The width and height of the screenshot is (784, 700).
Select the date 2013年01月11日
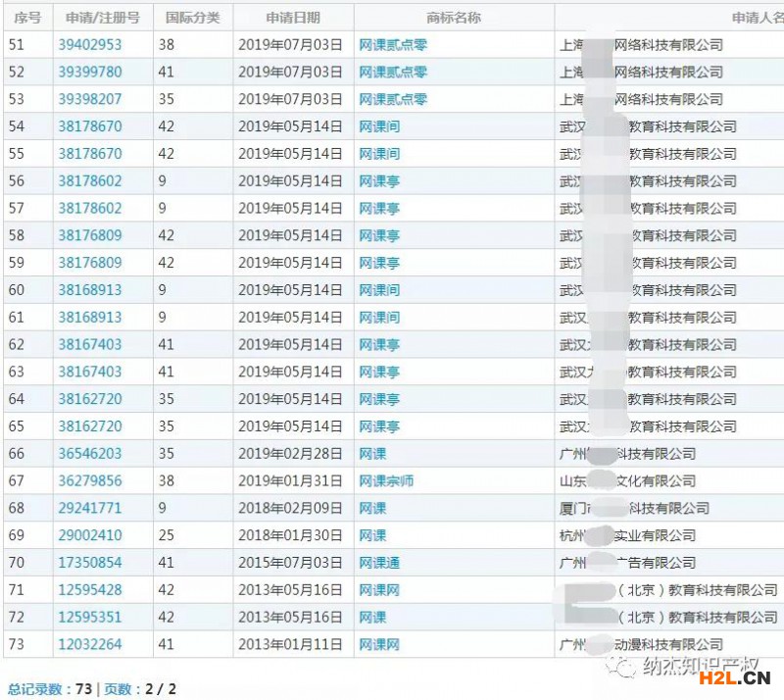(290, 644)
